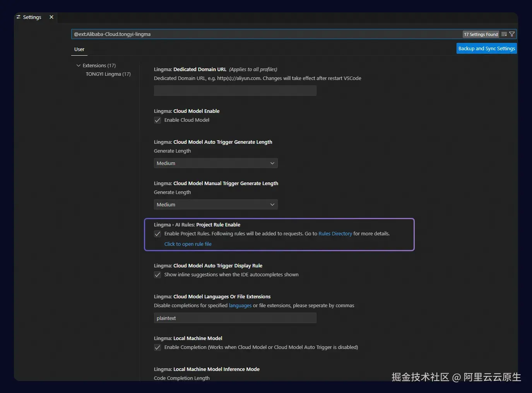
Task: Click 'Lingma: Cloud Model Enable' setting title
Action: coord(187,111)
